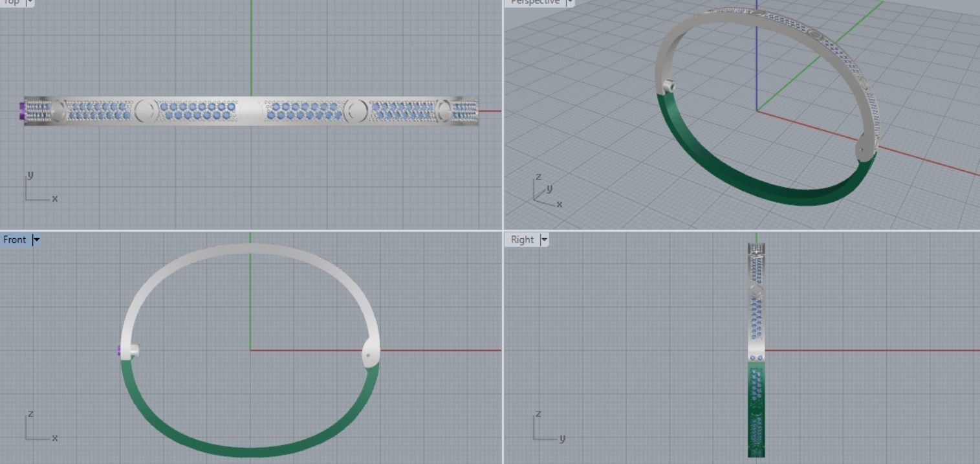
Task: Click the world axis icon in Perspective view
Action: pos(547,192)
